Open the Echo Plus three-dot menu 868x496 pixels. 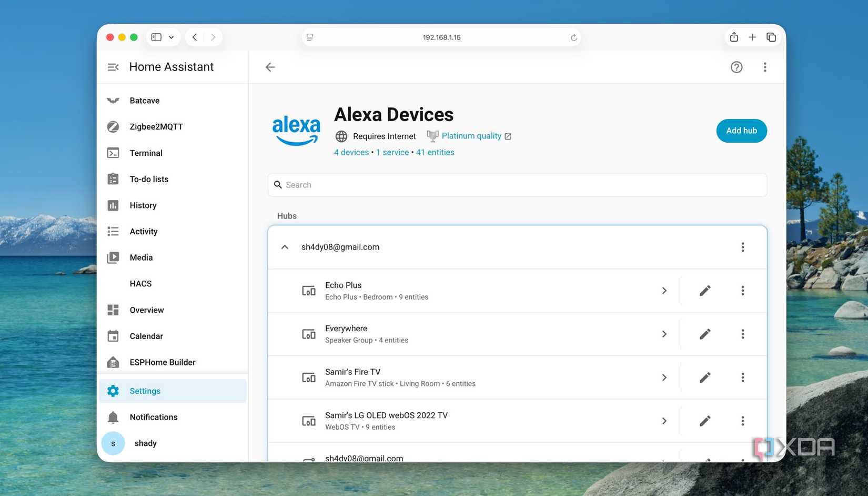coord(743,291)
